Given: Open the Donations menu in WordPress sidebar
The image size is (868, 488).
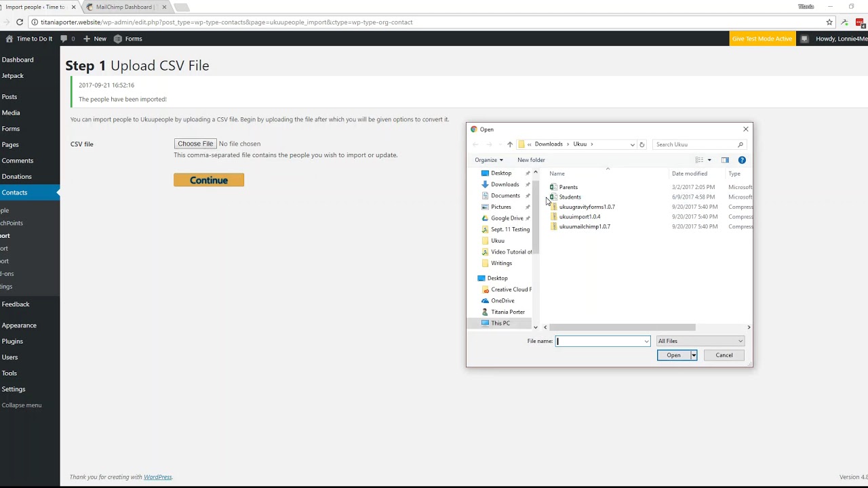Looking at the screenshot, I should click(16, 176).
